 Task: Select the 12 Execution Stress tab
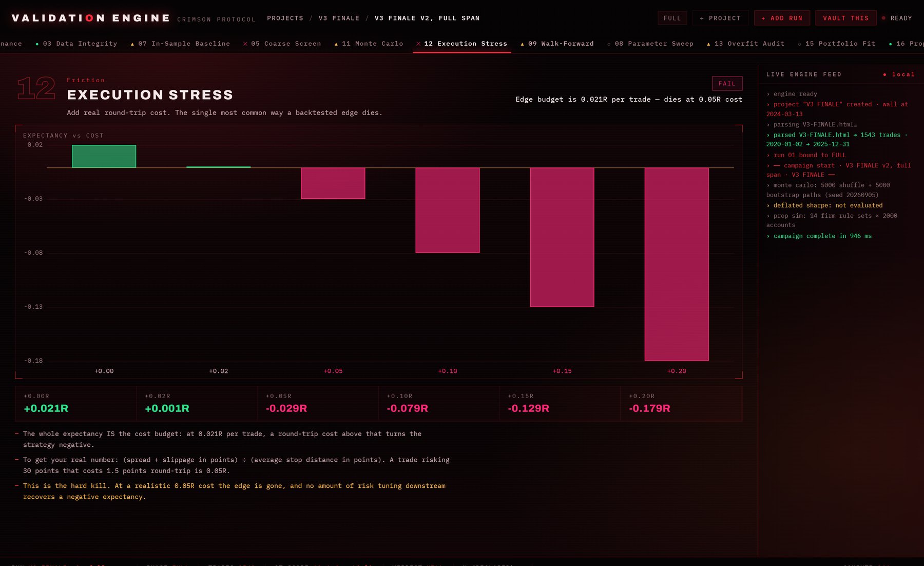pyautogui.click(x=461, y=44)
